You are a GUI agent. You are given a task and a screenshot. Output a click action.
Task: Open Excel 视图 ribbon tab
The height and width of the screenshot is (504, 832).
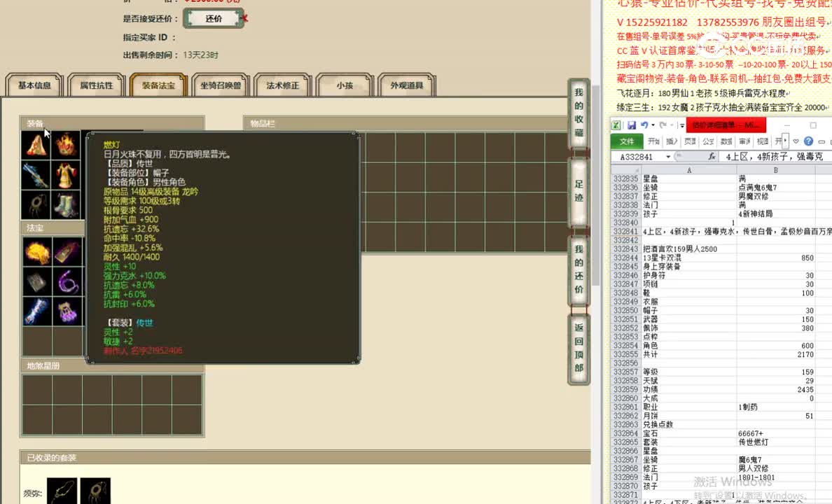[763, 141]
